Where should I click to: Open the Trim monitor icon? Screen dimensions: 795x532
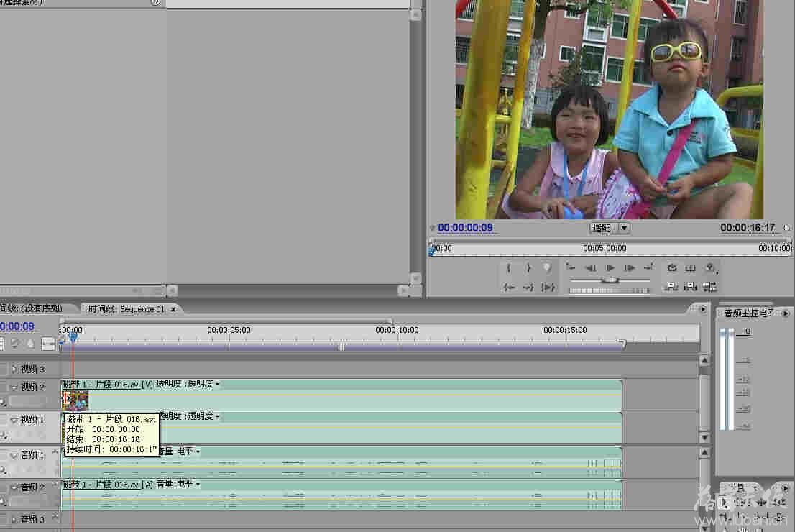(710, 288)
